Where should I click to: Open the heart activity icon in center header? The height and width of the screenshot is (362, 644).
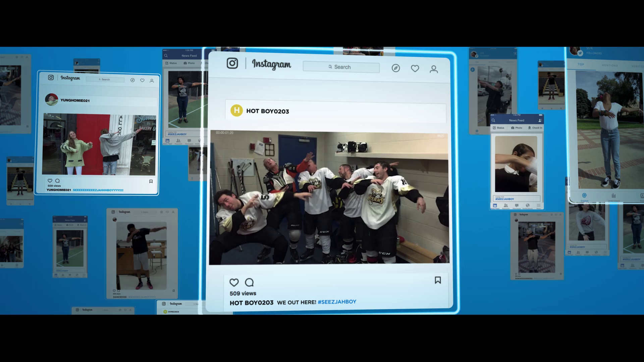pyautogui.click(x=415, y=69)
